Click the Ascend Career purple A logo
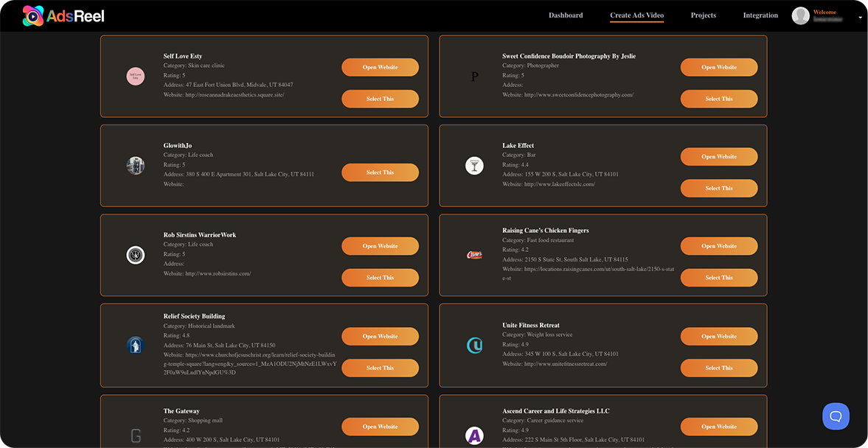Viewport: 868px width, 448px height. click(474, 435)
